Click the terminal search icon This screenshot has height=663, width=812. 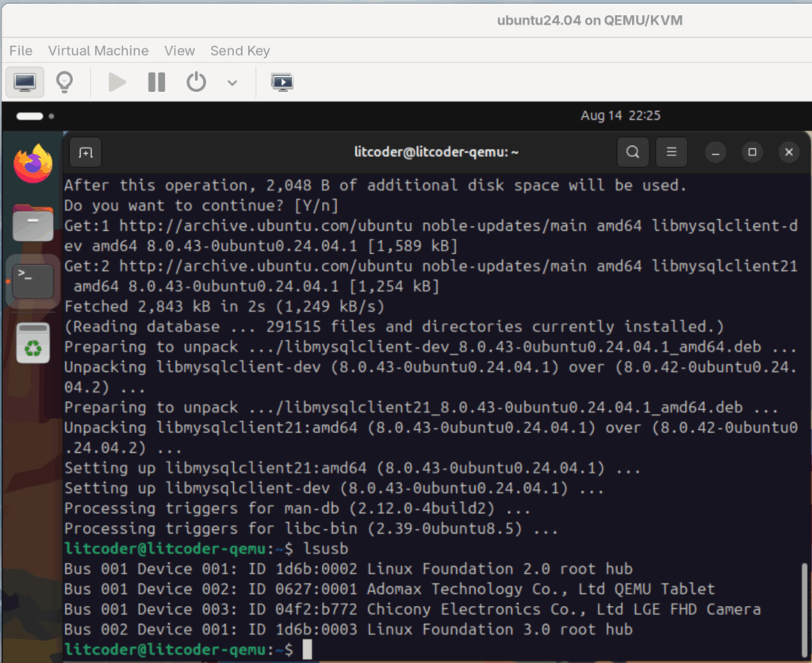pos(633,152)
